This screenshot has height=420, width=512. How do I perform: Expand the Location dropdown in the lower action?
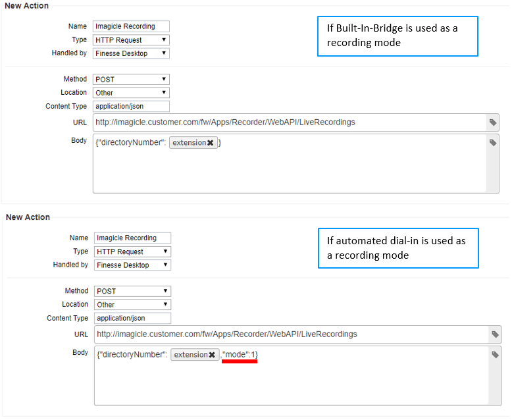pyautogui.click(x=132, y=305)
